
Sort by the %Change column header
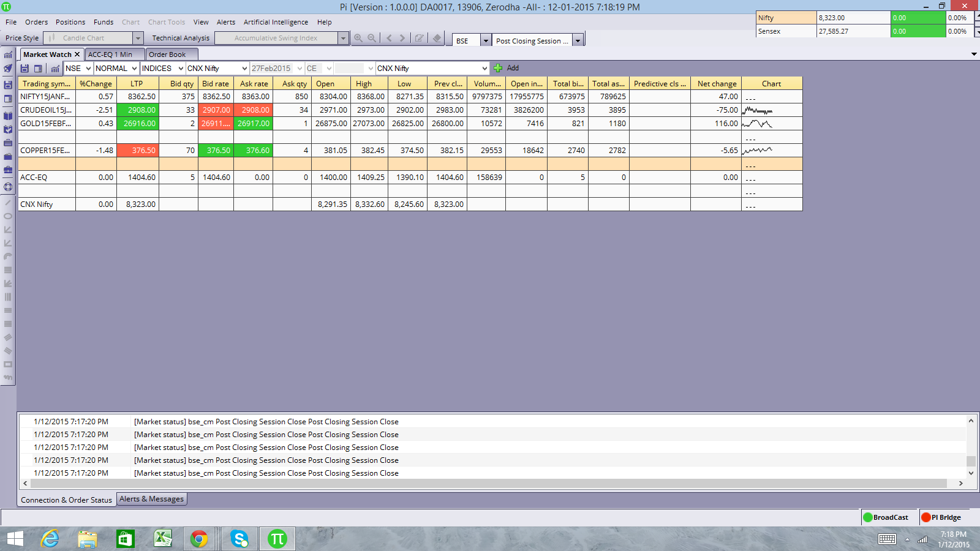pos(96,84)
